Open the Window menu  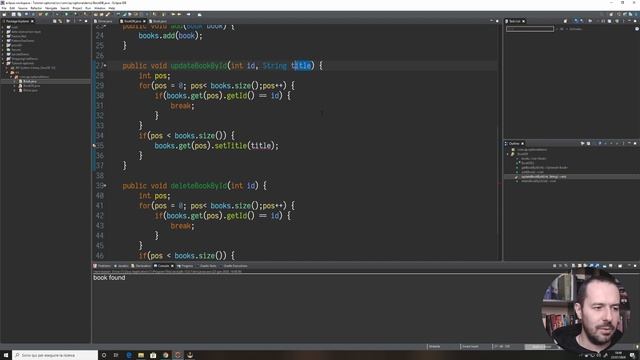tap(100, 8)
